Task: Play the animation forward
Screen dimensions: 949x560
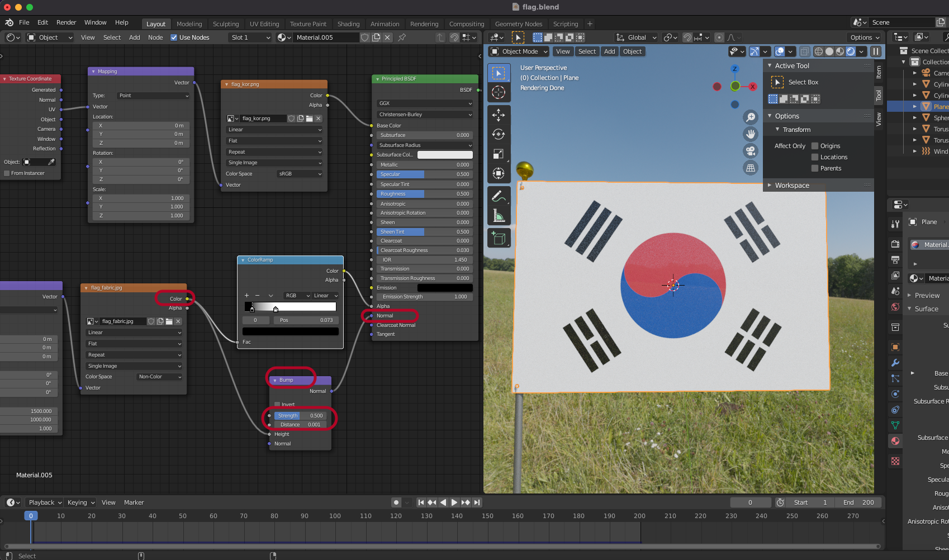Action: tap(454, 502)
